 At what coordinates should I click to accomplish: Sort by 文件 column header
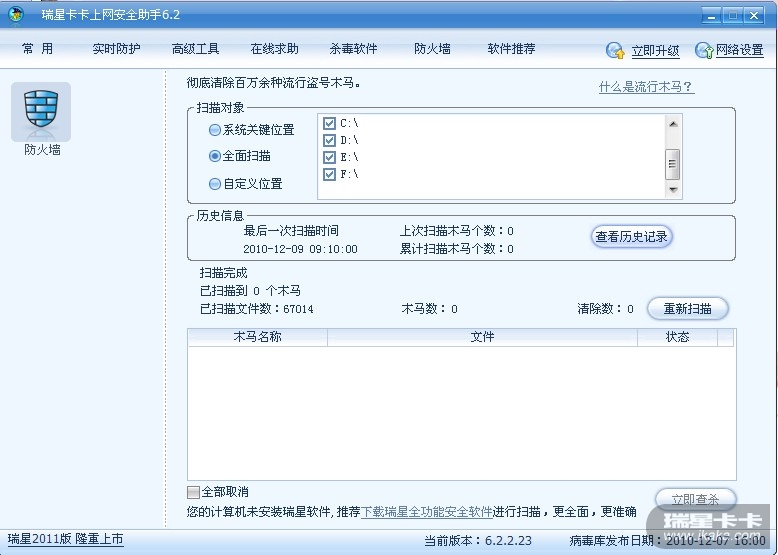[x=482, y=337]
